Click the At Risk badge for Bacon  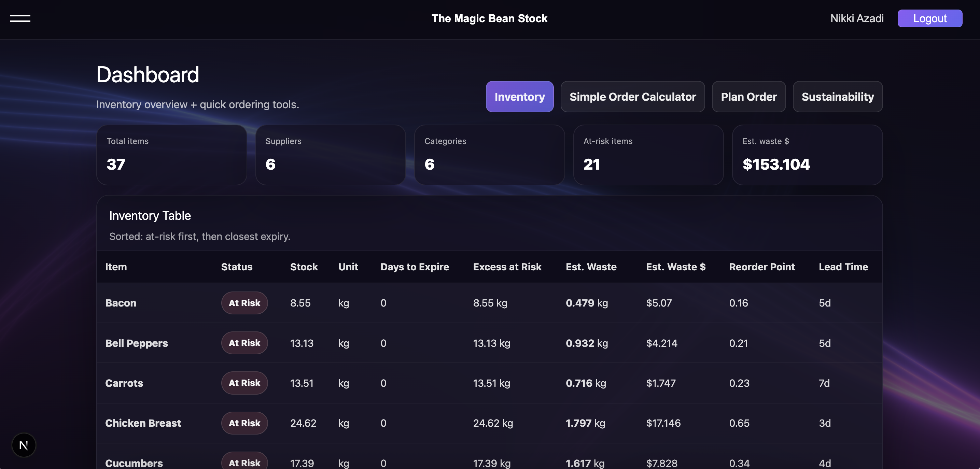click(244, 303)
